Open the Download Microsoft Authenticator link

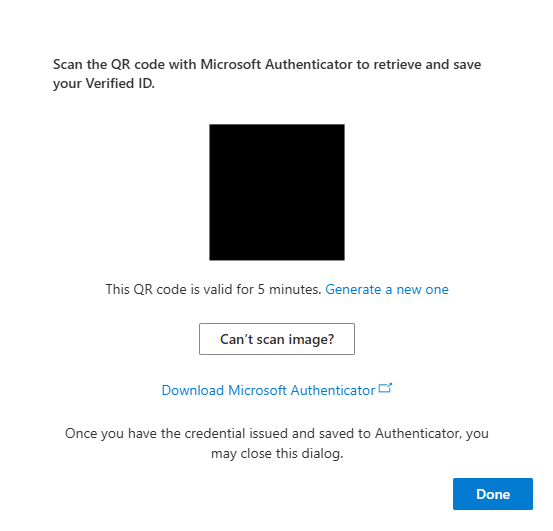point(268,390)
